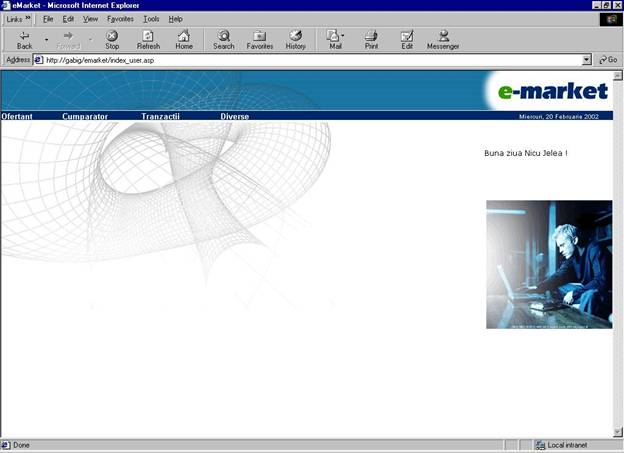Open the Ofertant navigation link
This screenshot has height=453, width=624.
click(17, 117)
